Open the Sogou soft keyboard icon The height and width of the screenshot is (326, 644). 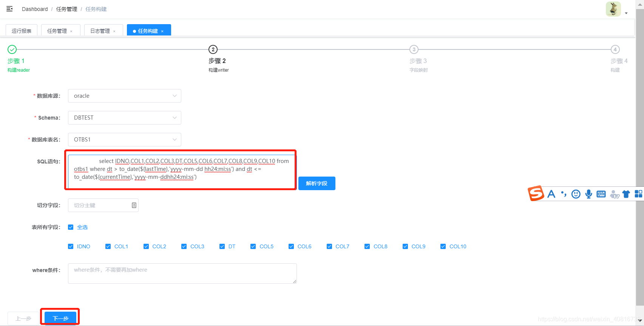pyautogui.click(x=601, y=194)
